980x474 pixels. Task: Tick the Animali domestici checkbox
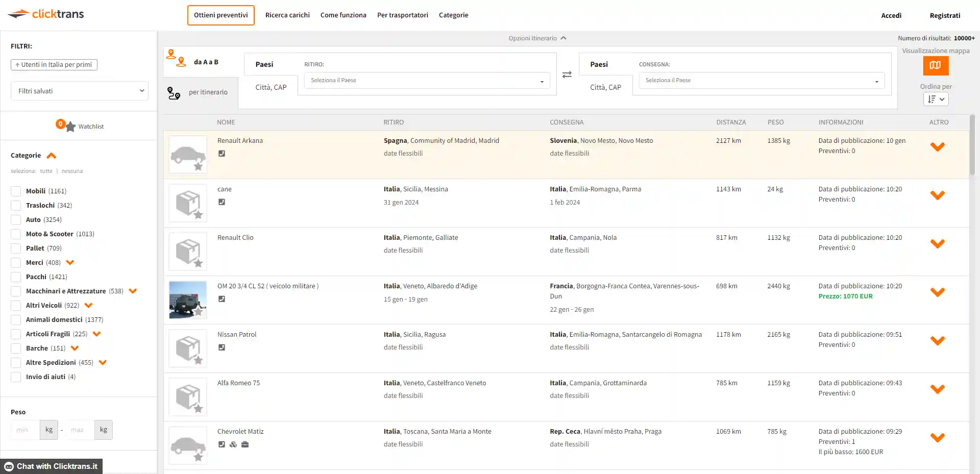(x=16, y=320)
